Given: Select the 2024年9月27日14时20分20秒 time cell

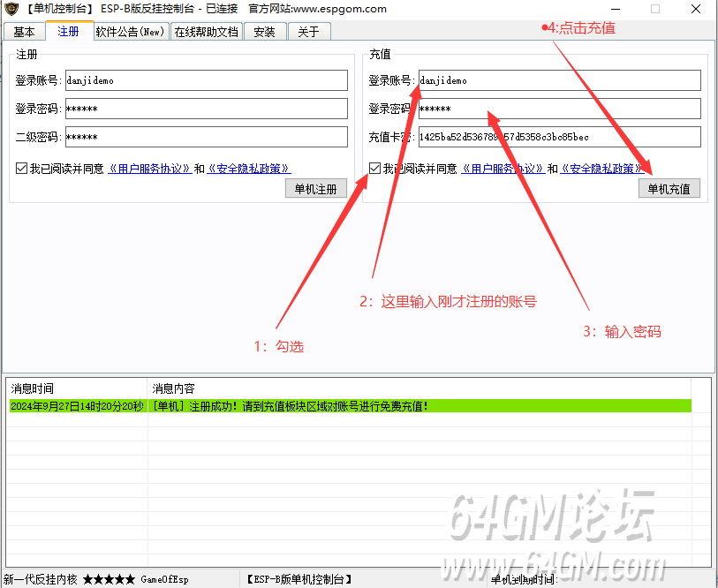Looking at the screenshot, I should coord(78,406).
